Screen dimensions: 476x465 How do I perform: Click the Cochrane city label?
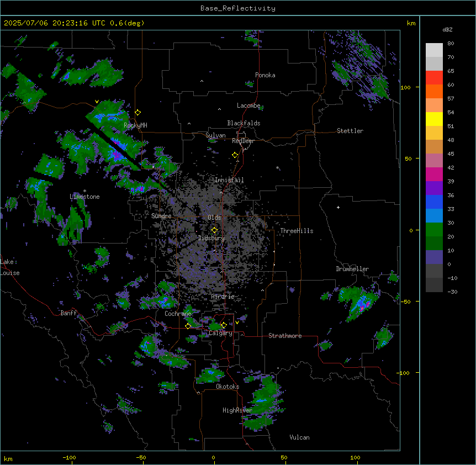(178, 314)
